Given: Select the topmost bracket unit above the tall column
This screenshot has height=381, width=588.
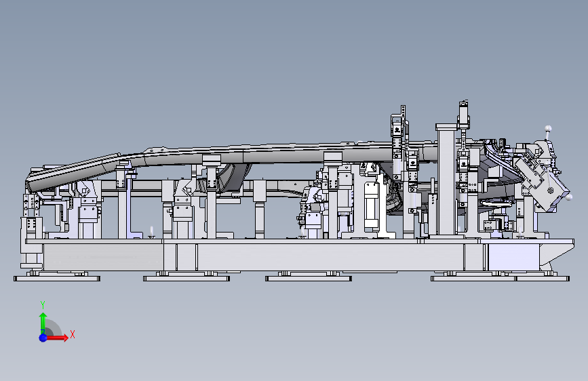Looking at the screenshot, I should pyautogui.click(x=464, y=114).
